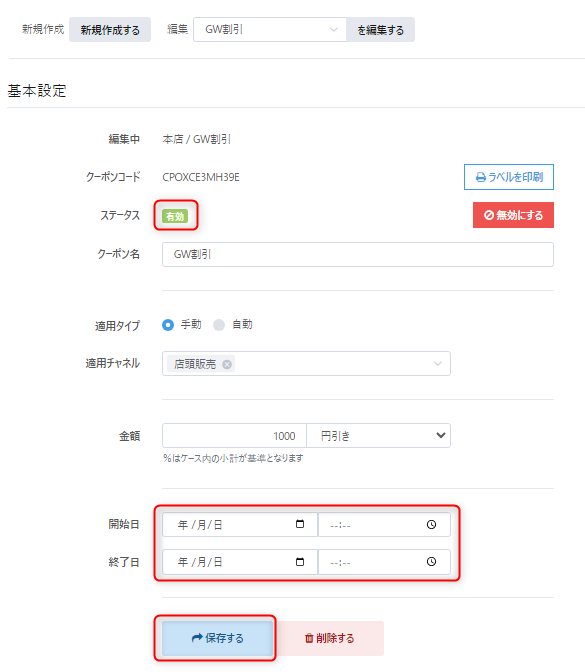Click the printer icon on ラベルを印刷
Viewport: 585px width, 672px height.
(x=481, y=177)
